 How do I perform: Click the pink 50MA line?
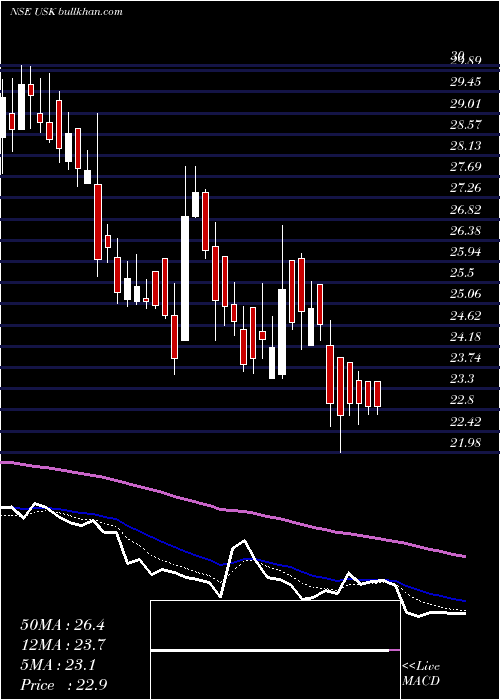232,510
